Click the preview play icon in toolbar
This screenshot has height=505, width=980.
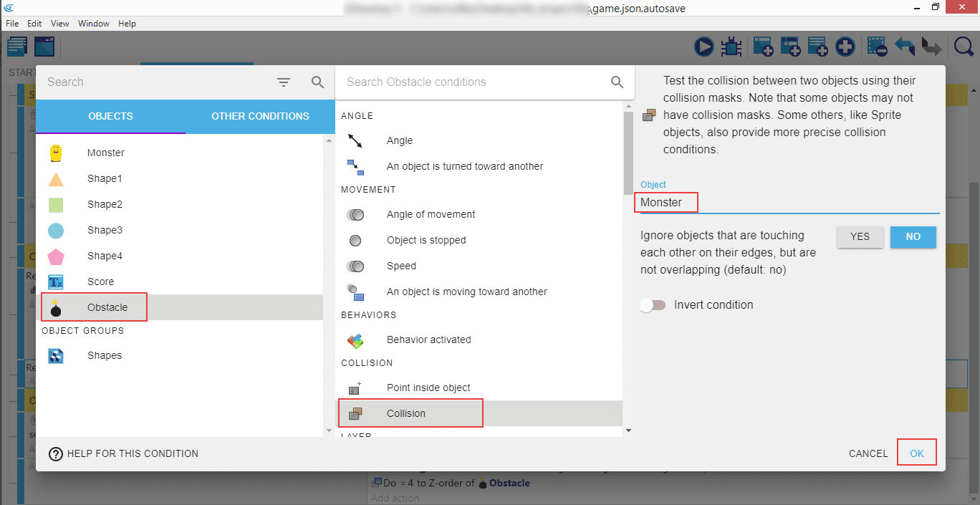coord(703,47)
